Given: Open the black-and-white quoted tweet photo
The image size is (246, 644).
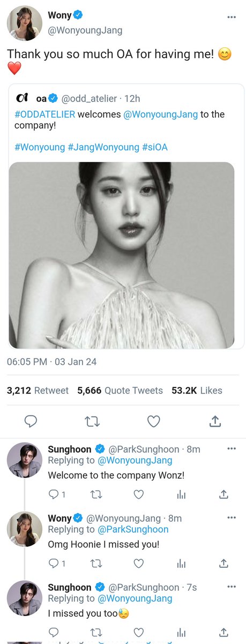Looking at the screenshot, I should pyautogui.click(x=122, y=255).
